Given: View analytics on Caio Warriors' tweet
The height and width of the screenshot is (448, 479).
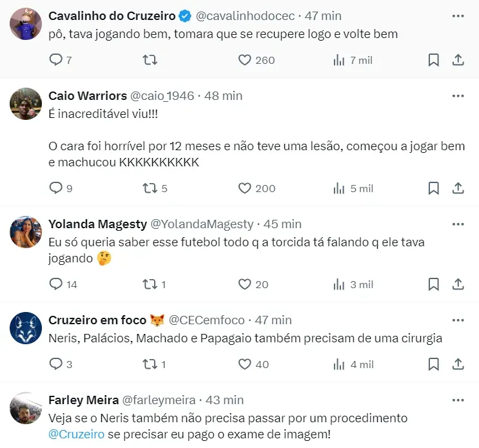Looking at the screenshot, I should coord(338,188).
